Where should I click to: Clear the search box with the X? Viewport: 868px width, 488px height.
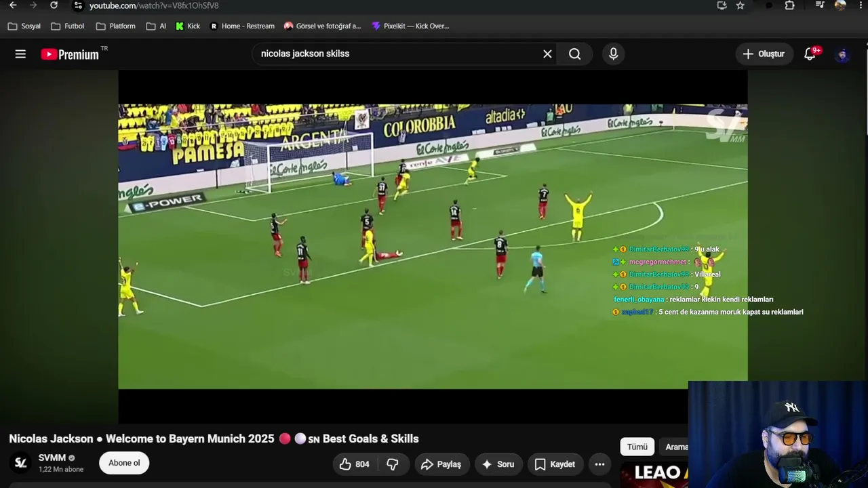tap(547, 54)
